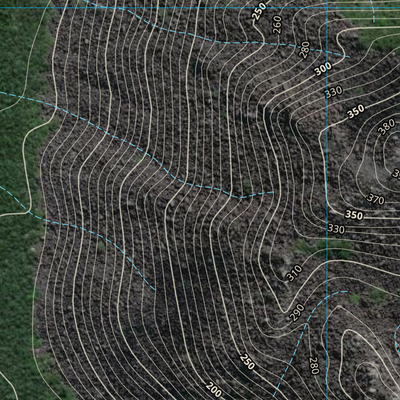400x400 pixels.
Task: Click the green shrub beside the middle dashed stream
Action: point(247,185)
